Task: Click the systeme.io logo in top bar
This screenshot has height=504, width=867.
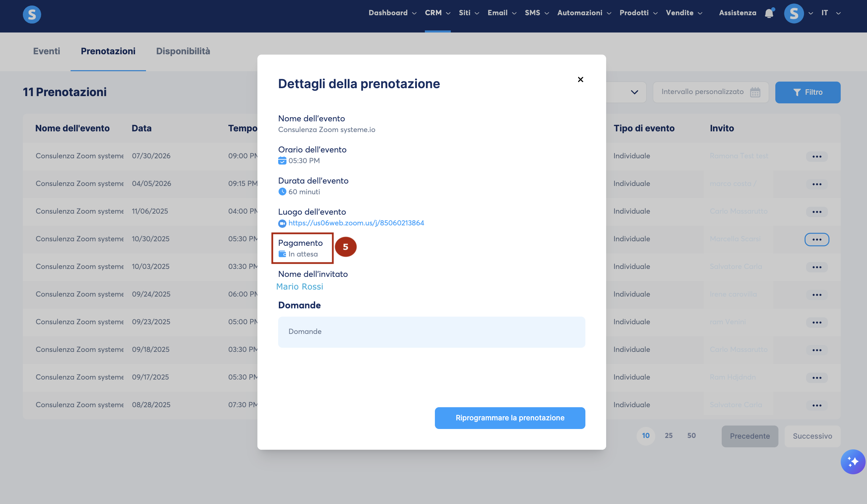Action: click(32, 14)
